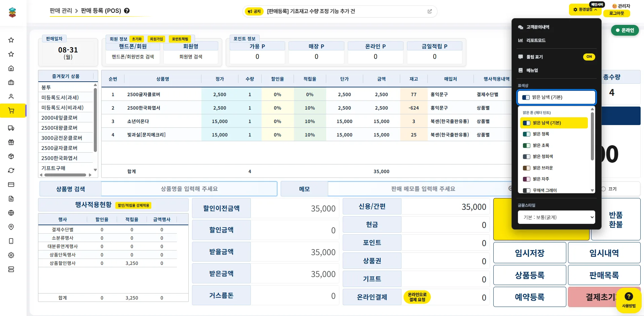Click the shopping cart sidebar icon
This screenshot has width=644, height=316.
click(x=11, y=111)
